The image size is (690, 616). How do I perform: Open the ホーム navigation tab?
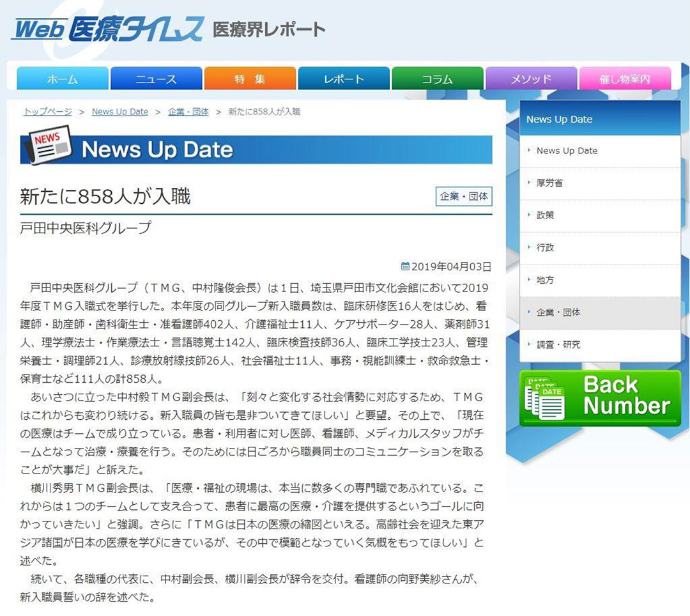pyautogui.click(x=63, y=79)
